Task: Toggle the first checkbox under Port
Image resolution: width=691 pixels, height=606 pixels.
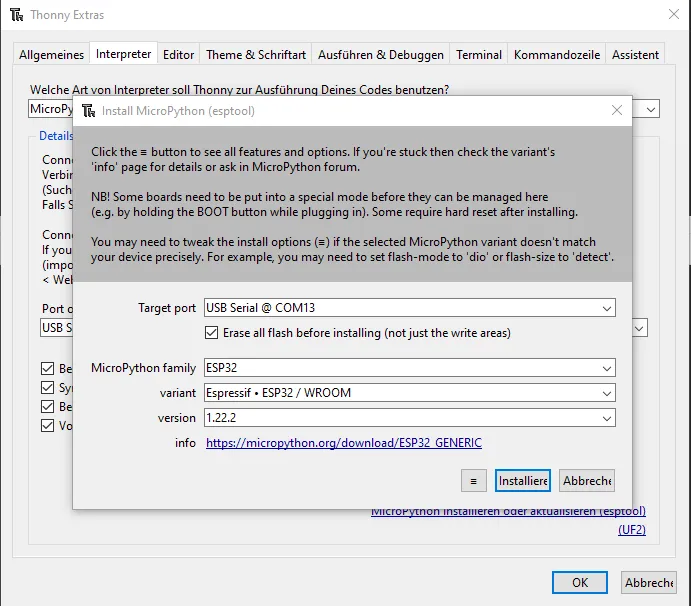Action: (x=48, y=369)
